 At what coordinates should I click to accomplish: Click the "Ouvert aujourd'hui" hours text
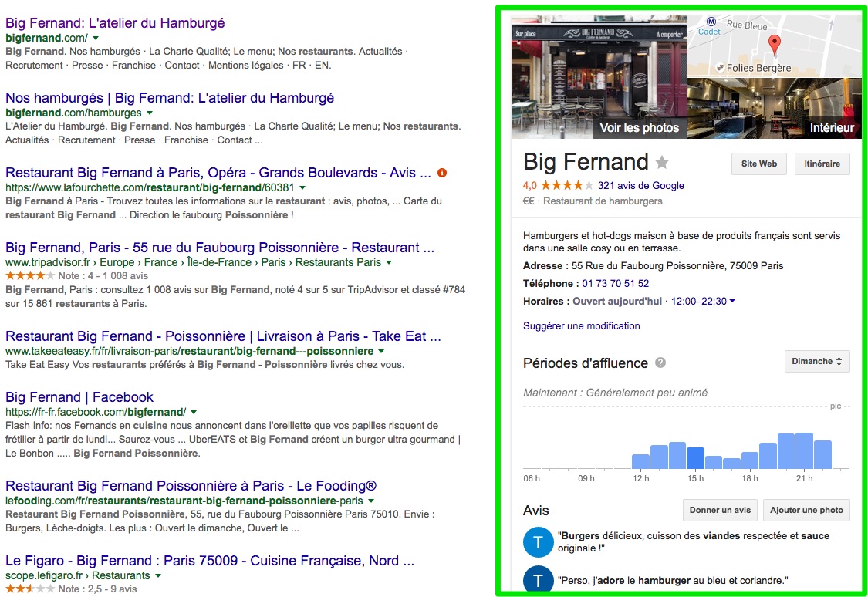(x=617, y=301)
